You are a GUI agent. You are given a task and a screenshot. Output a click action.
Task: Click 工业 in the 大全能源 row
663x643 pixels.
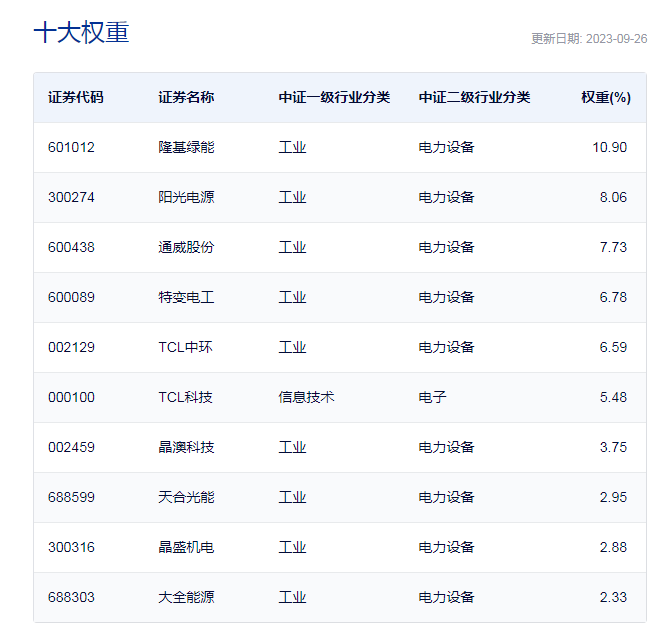click(292, 597)
